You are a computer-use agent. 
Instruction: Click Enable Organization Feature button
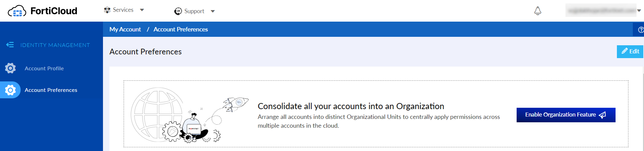tap(566, 115)
